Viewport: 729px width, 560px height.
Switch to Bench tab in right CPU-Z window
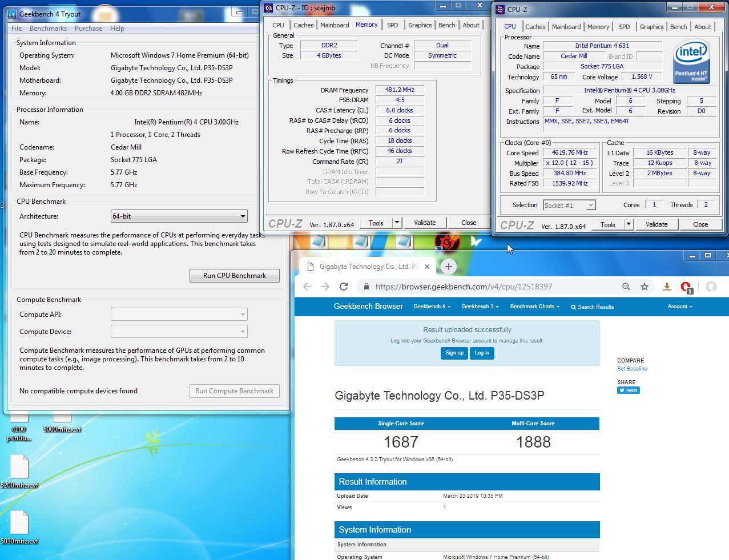point(678,27)
